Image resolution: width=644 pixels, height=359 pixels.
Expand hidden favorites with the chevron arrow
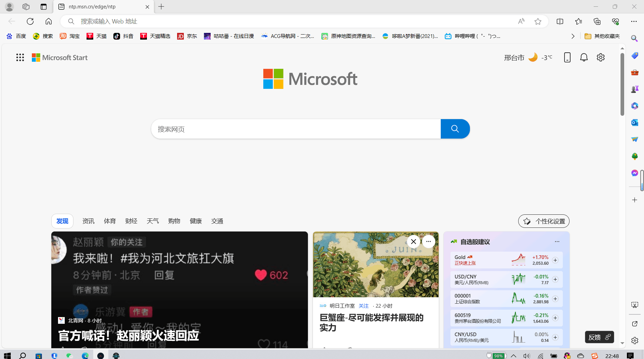click(573, 36)
